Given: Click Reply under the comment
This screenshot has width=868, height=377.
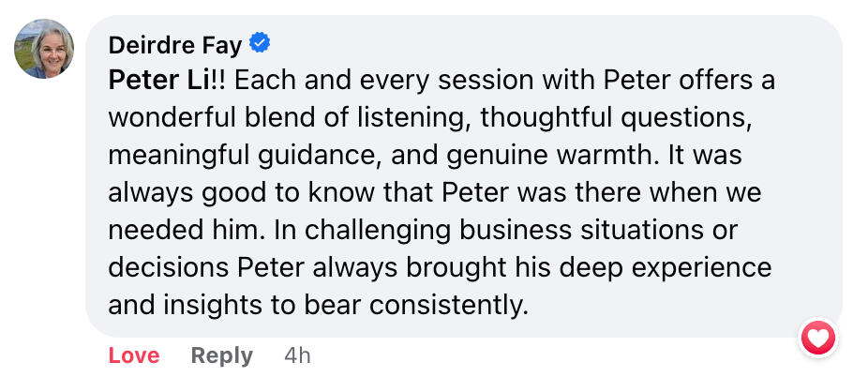Looking at the screenshot, I should pos(221,355).
